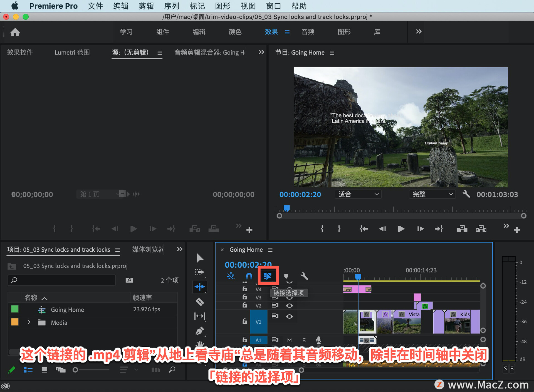Toggle Snap magnet in timeline

coord(249,276)
